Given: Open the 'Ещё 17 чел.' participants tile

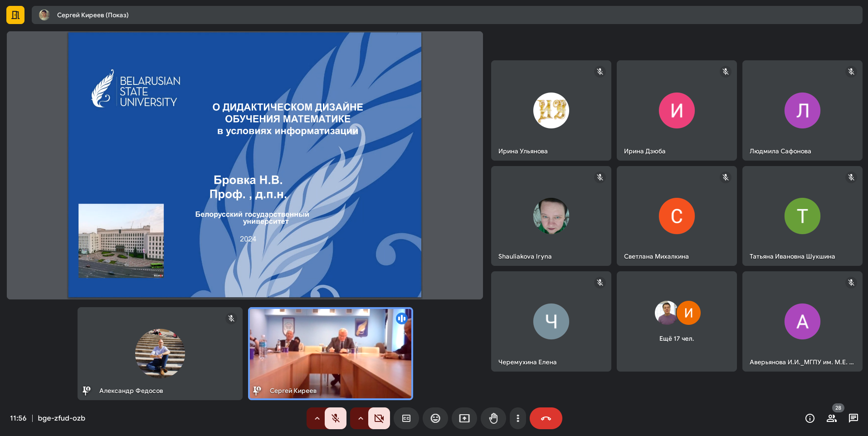Looking at the screenshot, I should [x=676, y=321].
